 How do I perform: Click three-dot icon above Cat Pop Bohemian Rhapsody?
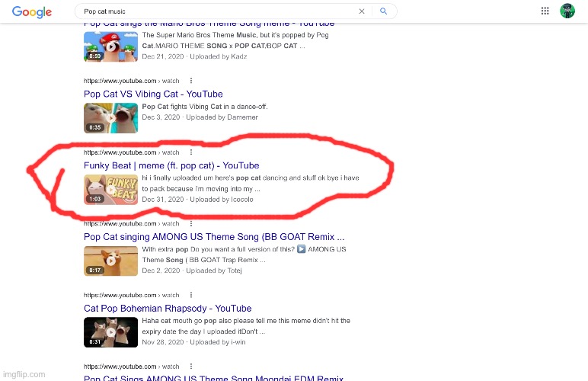pos(190,296)
